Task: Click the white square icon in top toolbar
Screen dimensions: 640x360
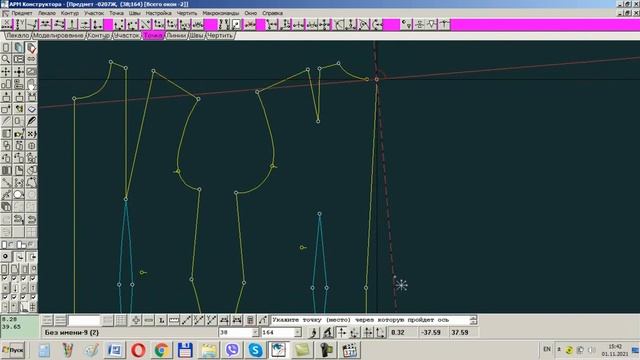Action: pyautogui.click(x=237, y=24)
